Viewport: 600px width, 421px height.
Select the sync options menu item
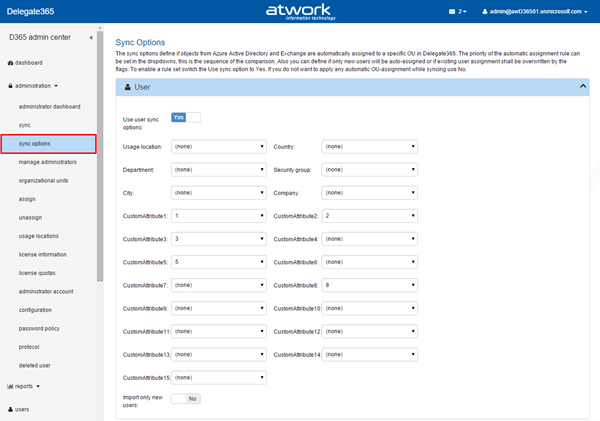coord(48,144)
